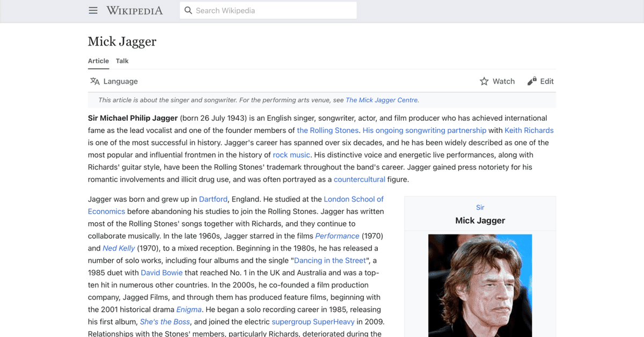644x337 pixels.
Task: Open the Enigma film link
Action: coord(189,310)
